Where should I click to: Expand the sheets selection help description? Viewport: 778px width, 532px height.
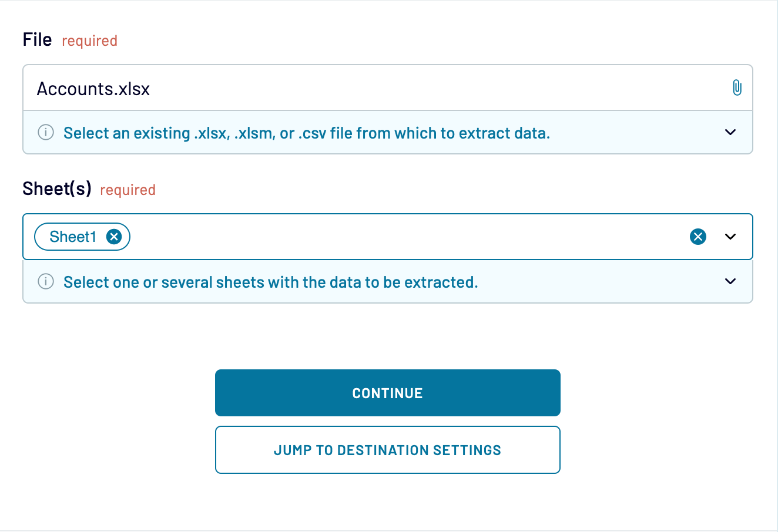[730, 281]
